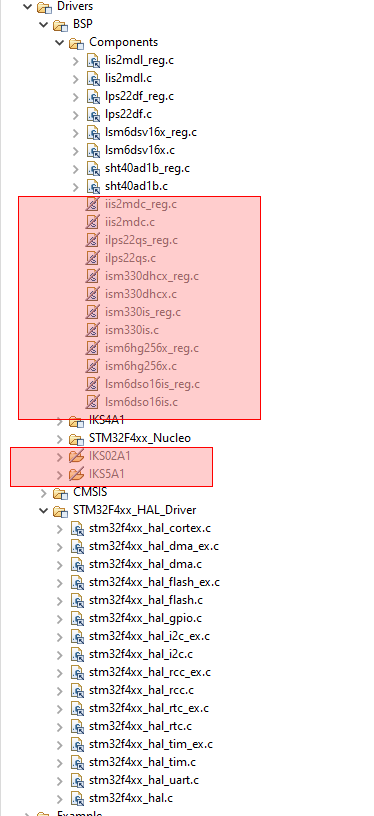
Task: Click the stm32f4xx_hal_flash.c file icon
Action: click(77, 601)
